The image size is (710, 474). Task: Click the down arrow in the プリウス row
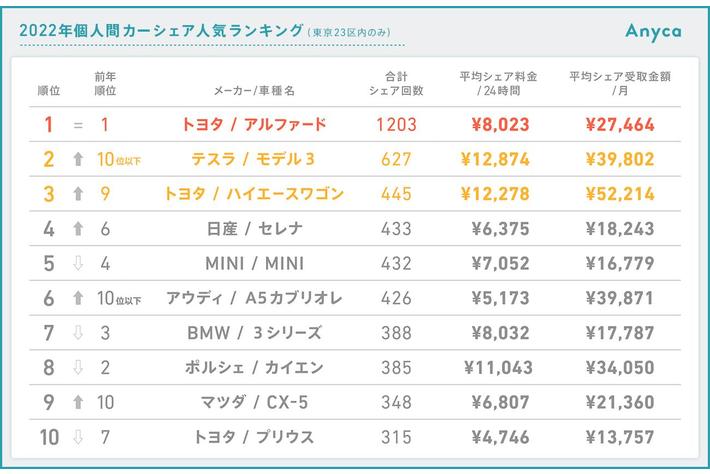point(78,437)
